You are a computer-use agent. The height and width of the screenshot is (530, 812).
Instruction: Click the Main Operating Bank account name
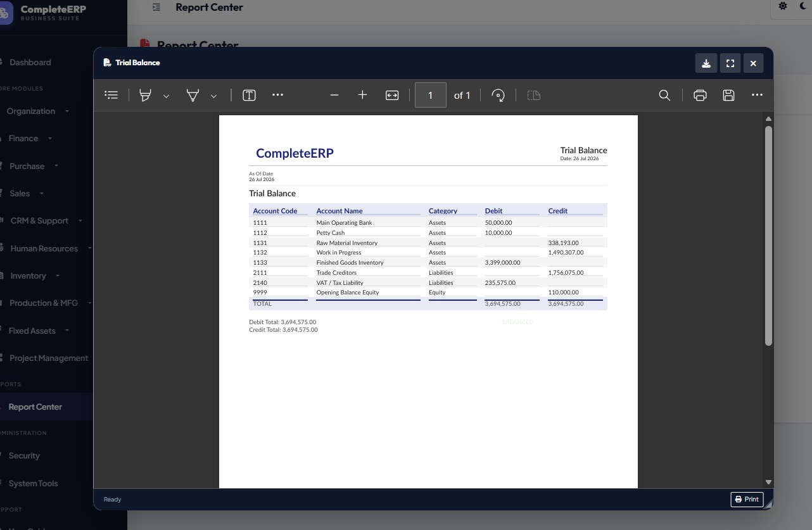coord(344,223)
